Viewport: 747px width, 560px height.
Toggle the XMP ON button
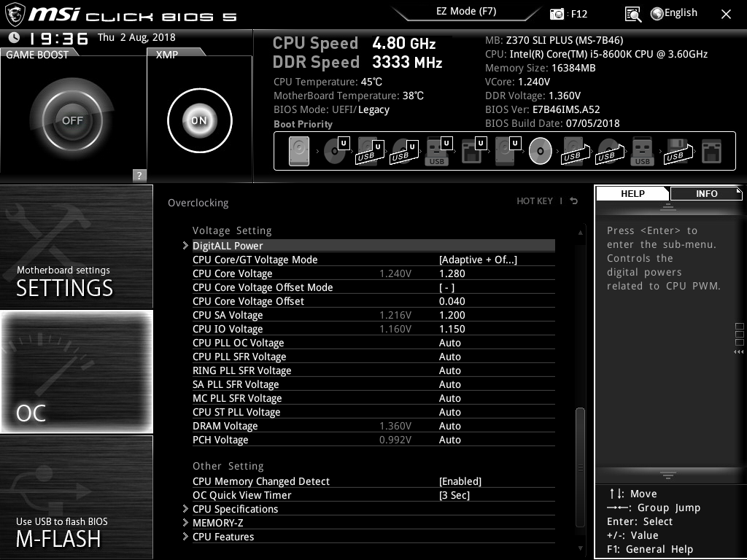[x=200, y=120]
